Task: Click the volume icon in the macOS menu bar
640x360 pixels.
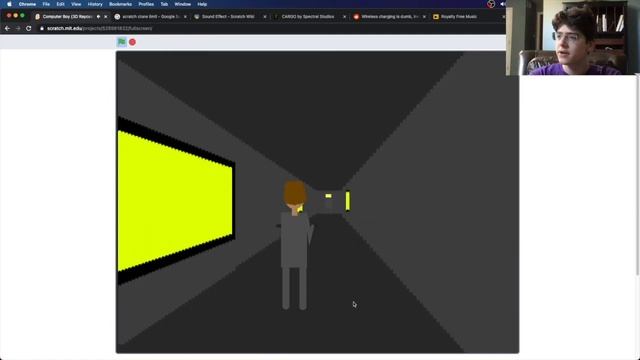Action: [x=502, y=4]
